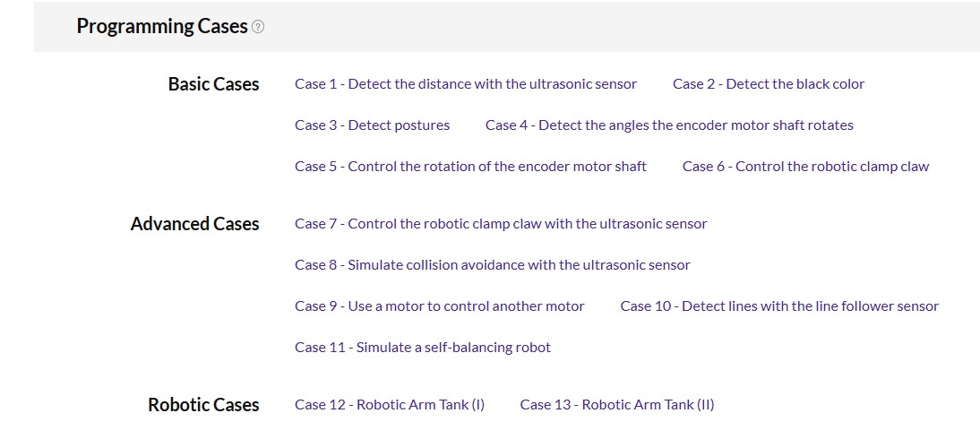980x439 pixels.
Task: Open Case 2 - Detect the black color
Action: 768,84
